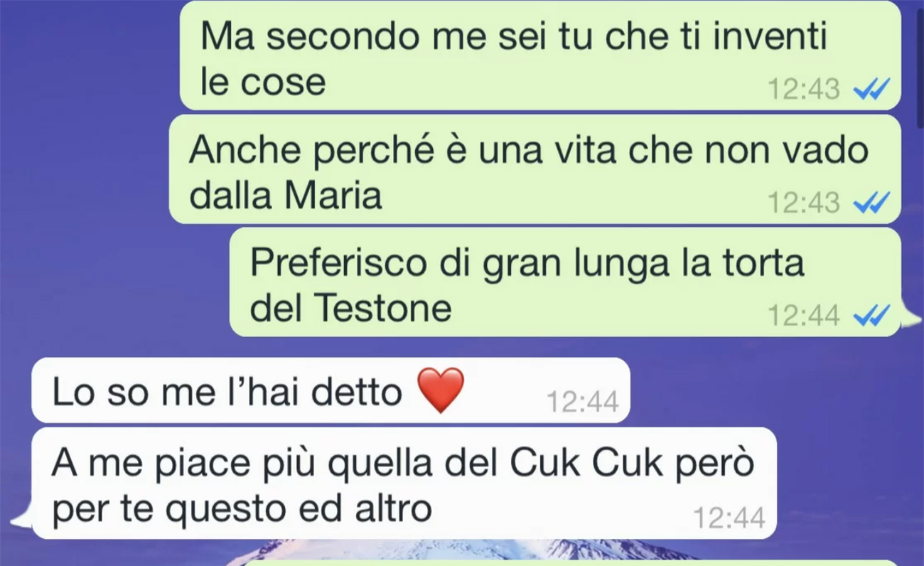This screenshot has height=566, width=924.
Task: Tap read receipt ticks on "dalla Maria" message
Action: coord(871,203)
